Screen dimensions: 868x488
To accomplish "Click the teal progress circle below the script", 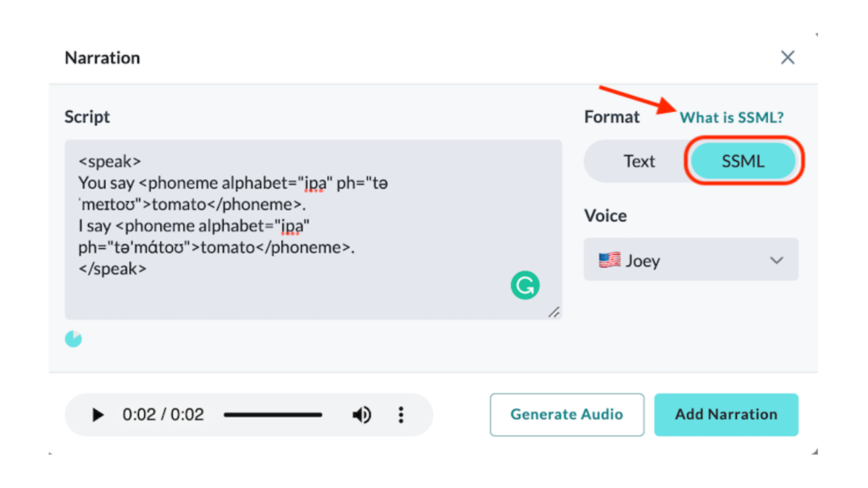I will tap(73, 338).
